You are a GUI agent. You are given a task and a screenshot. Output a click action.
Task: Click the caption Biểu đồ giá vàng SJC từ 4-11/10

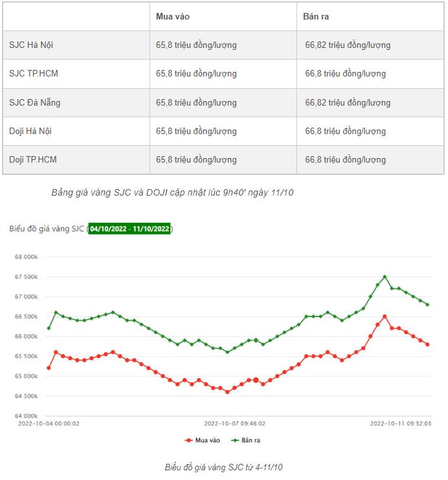[224, 467]
